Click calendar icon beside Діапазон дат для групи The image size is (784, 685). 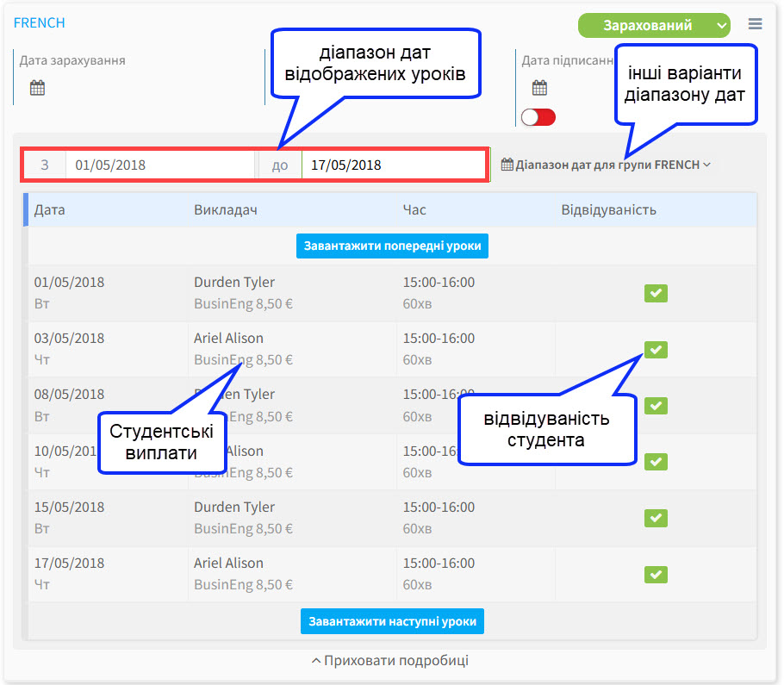507,165
